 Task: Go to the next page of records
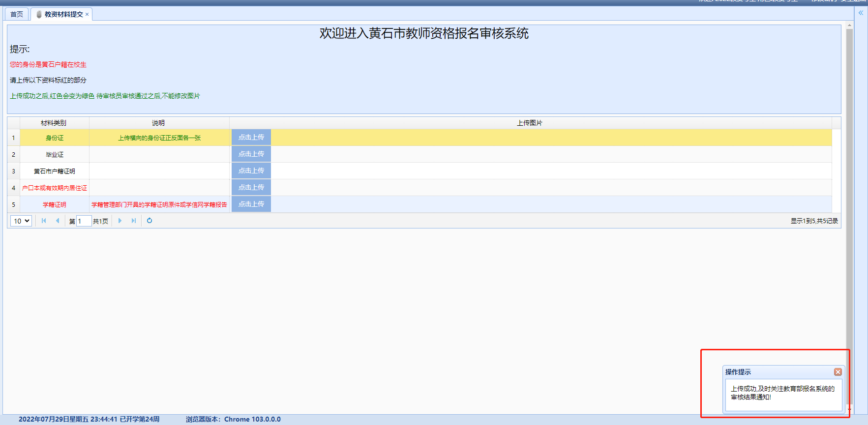120,221
